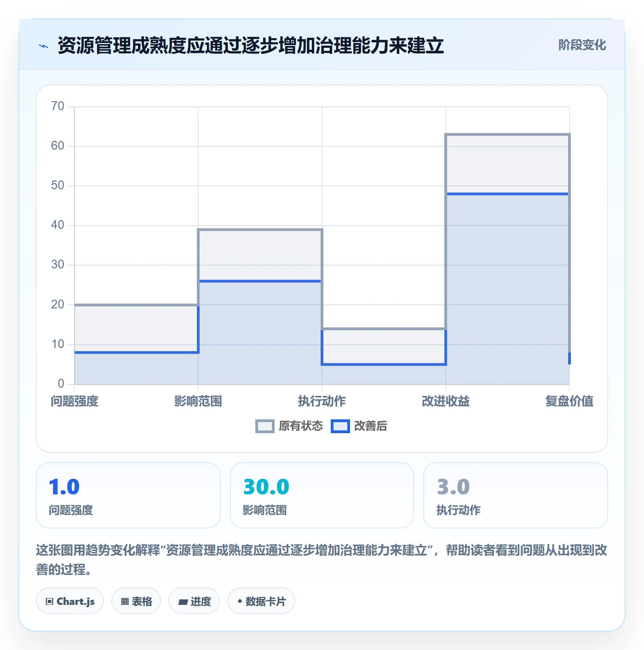Click the 改进收益 x-axis label

pyautogui.click(x=446, y=401)
